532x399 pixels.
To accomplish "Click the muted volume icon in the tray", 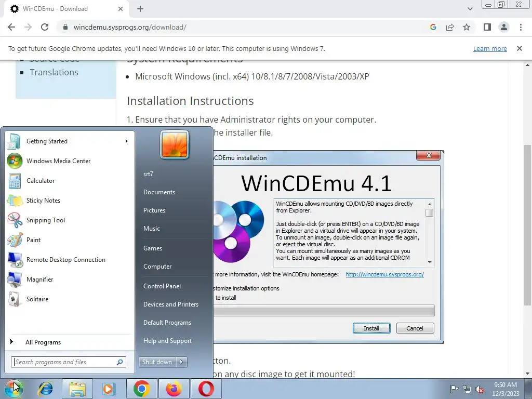I will 480,389.
